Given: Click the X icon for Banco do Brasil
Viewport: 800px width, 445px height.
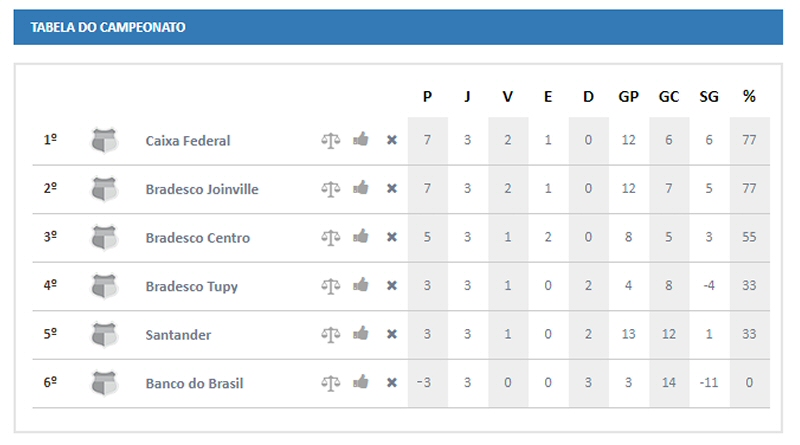Looking at the screenshot, I should 392,382.
